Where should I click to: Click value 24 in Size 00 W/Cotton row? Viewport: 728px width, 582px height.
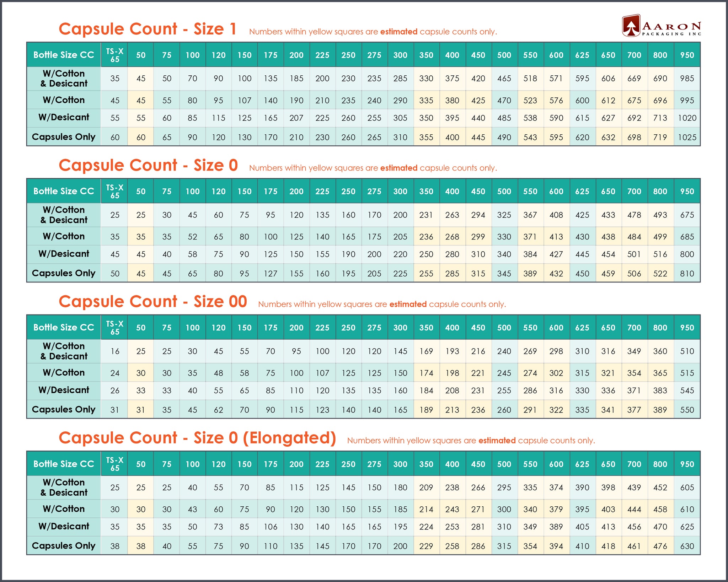coord(115,373)
